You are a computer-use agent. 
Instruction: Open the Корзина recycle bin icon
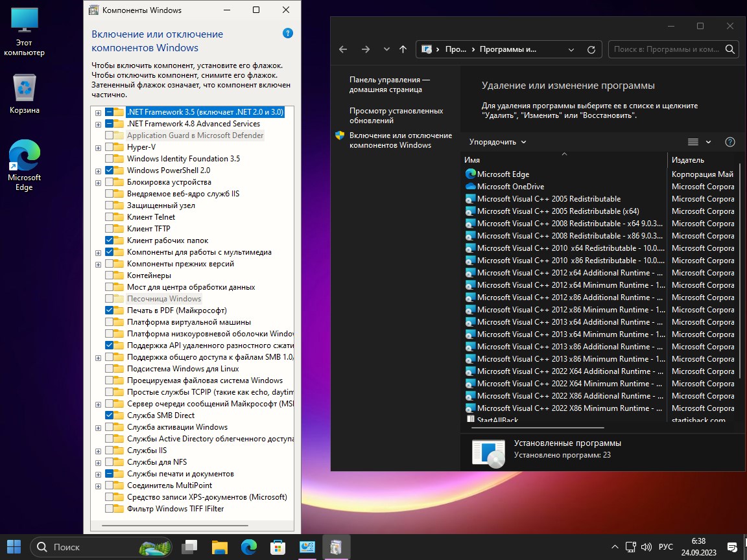pyautogui.click(x=24, y=94)
